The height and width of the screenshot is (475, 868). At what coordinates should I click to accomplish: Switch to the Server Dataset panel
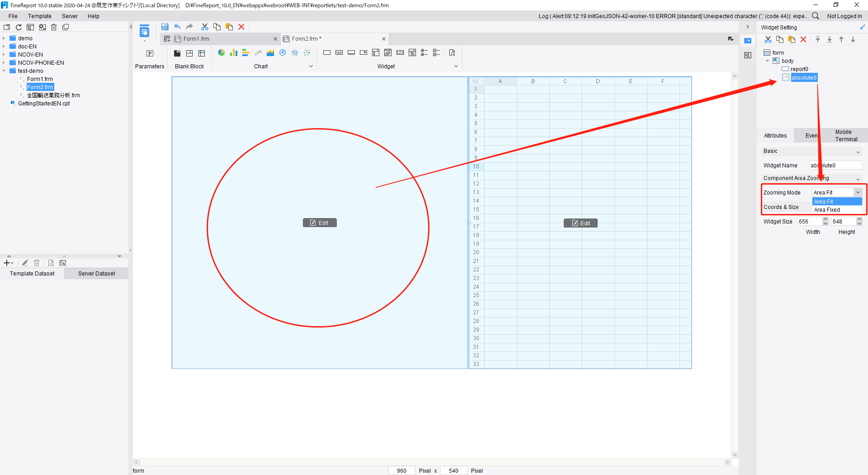96,273
